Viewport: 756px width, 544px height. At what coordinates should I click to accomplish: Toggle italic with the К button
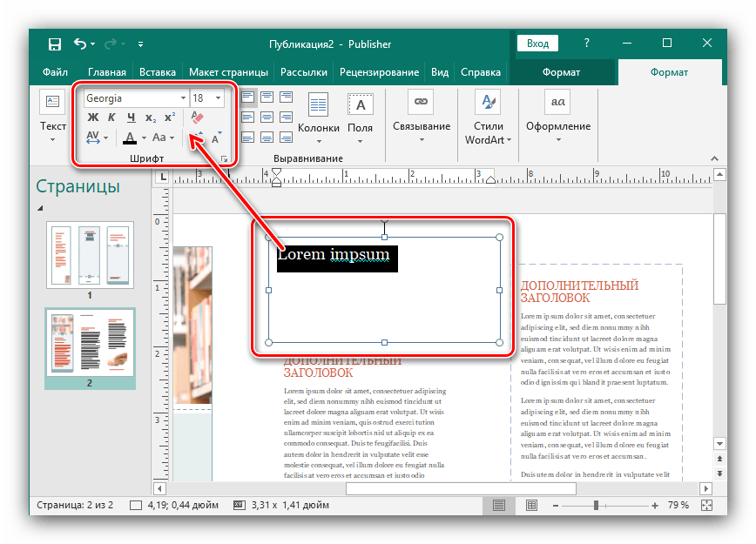coord(111,118)
